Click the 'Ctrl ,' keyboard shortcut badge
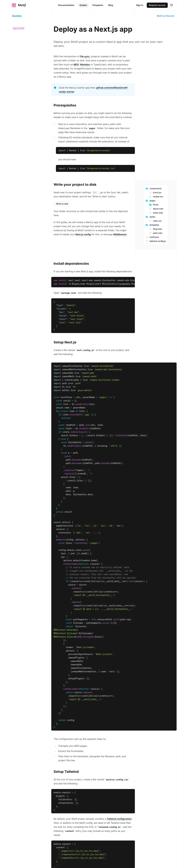Screen dimensions: 186x868 pyautogui.click(x=95, y=193)
